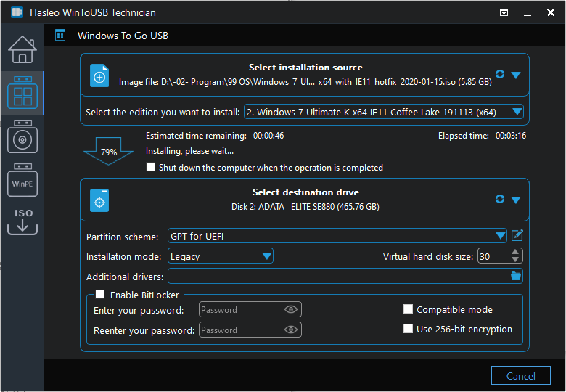Open the Installation mode Legacy dropdown

click(x=221, y=256)
